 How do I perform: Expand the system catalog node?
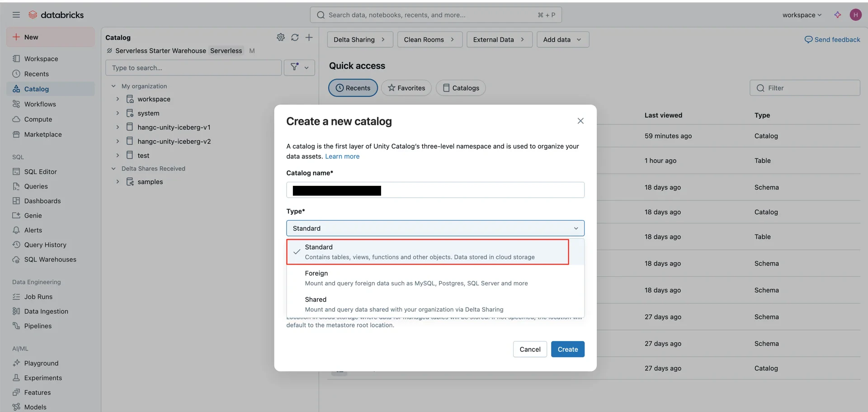tap(118, 113)
